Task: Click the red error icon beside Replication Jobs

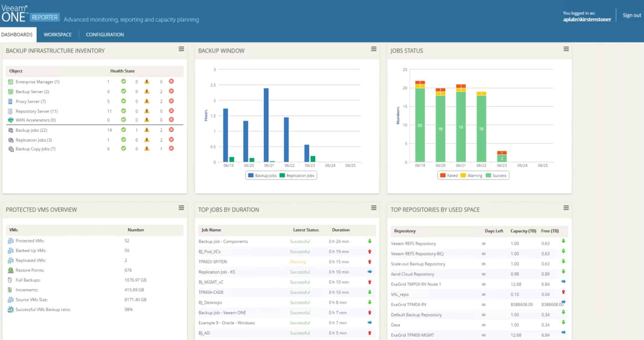Action: pyautogui.click(x=171, y=140)
